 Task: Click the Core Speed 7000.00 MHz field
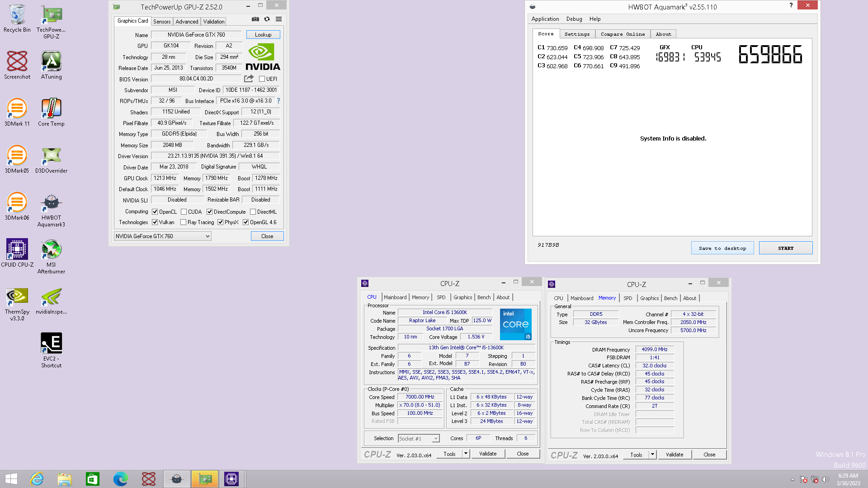[x=420, y=397]
